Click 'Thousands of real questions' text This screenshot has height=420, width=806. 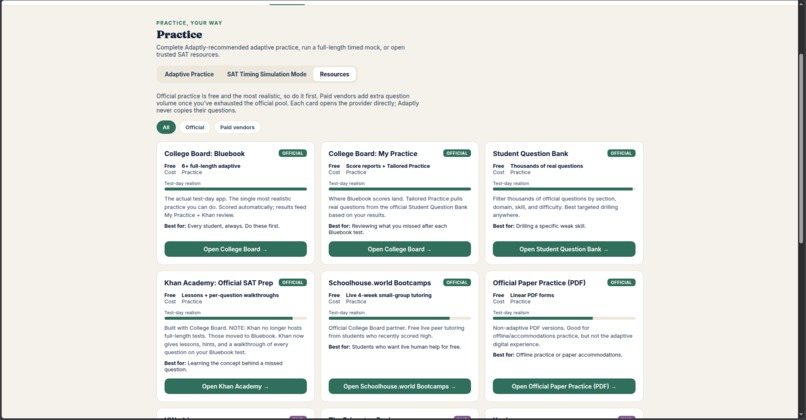pos(546,166)
